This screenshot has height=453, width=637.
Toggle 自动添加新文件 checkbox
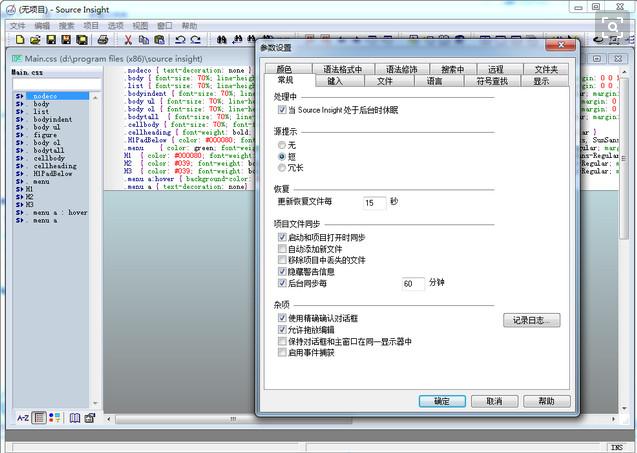[283, 248]
